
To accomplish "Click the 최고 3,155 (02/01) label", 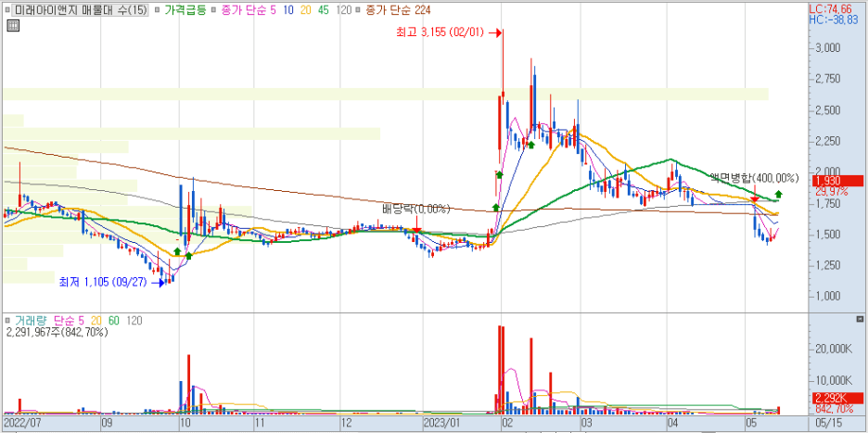I will pyautogui.click(x=440, y=32).
